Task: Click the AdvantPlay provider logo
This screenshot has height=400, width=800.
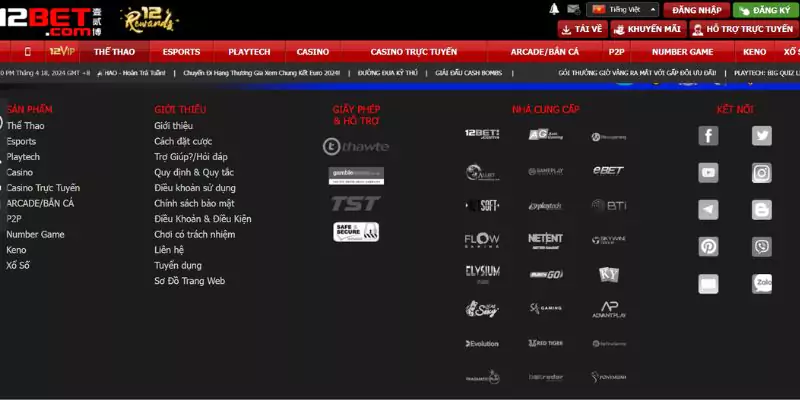Action: [609, 310]
